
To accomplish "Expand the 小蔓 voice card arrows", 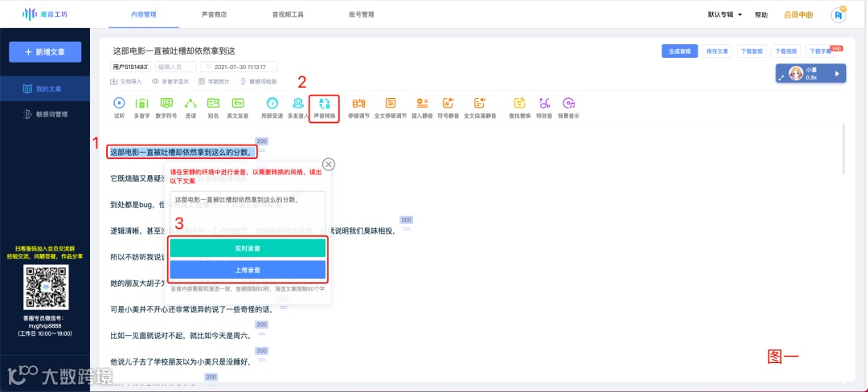I will coord(782,79).
